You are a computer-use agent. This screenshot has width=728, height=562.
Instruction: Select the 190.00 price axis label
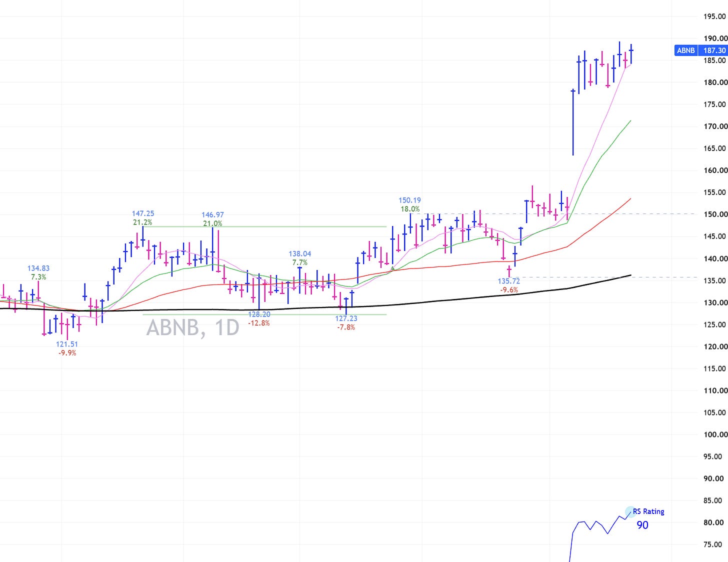coord(715,38)
